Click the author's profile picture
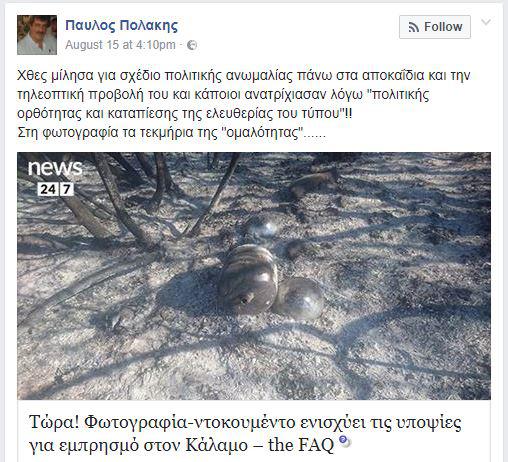 37,35
